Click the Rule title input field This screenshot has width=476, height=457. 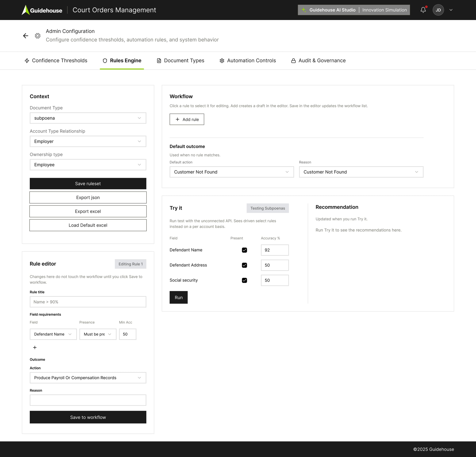[x=88, y=302]
